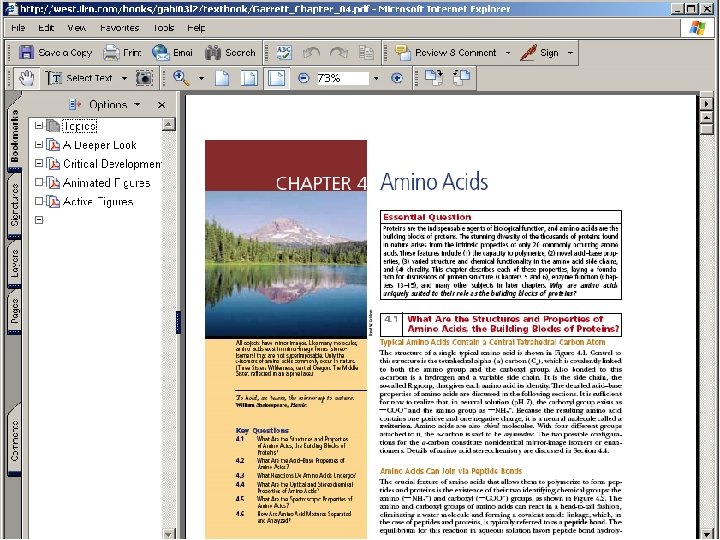The image size is (720, 540).
Task: Switch to the Pages side tab
Action: (x=14, y=311)
